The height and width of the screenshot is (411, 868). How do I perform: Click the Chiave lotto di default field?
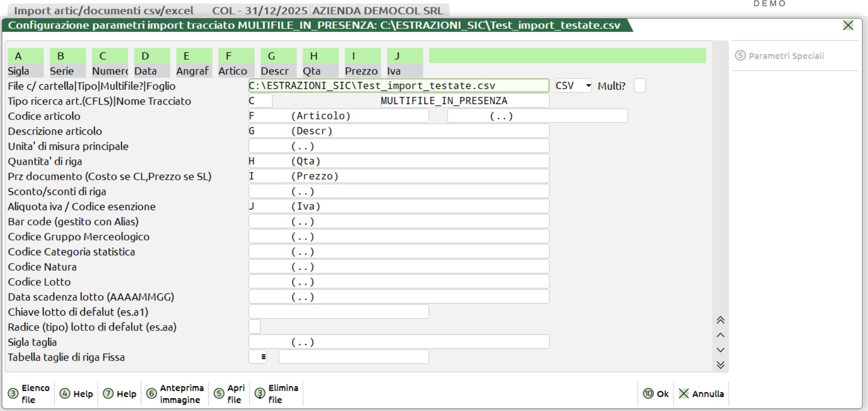tap(338, 312)
